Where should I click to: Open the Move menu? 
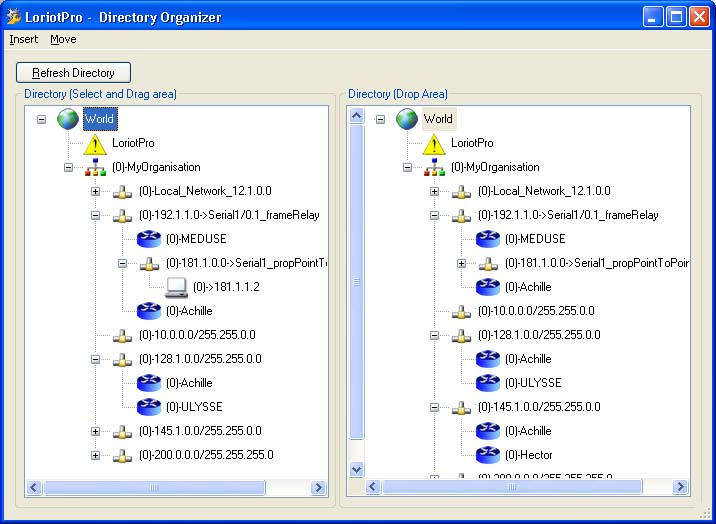pos(63,40)
